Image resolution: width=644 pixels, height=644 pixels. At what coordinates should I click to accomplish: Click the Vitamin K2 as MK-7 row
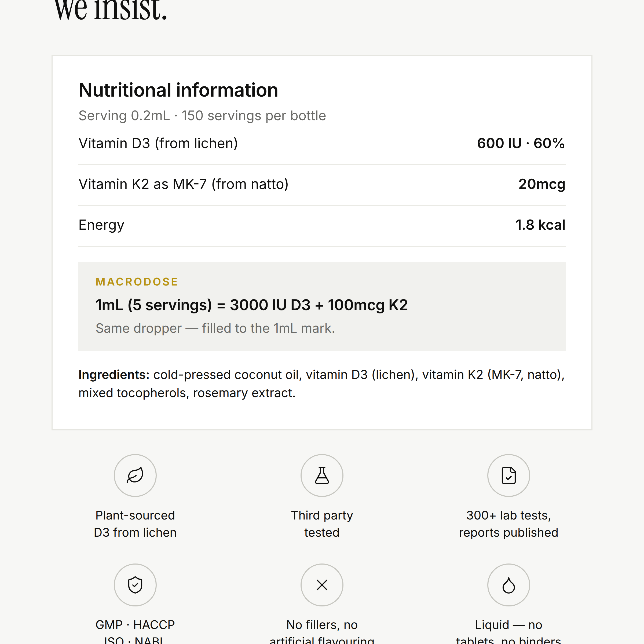[322, 184]
